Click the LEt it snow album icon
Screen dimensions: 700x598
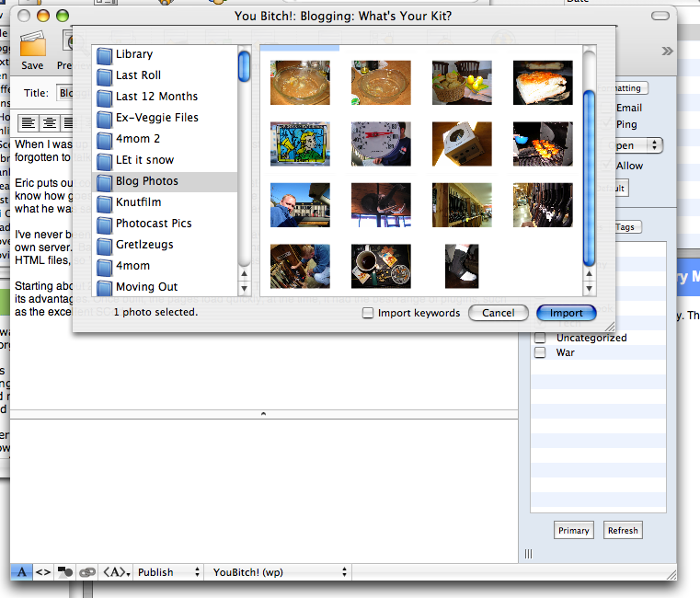(x=105, y=161)
